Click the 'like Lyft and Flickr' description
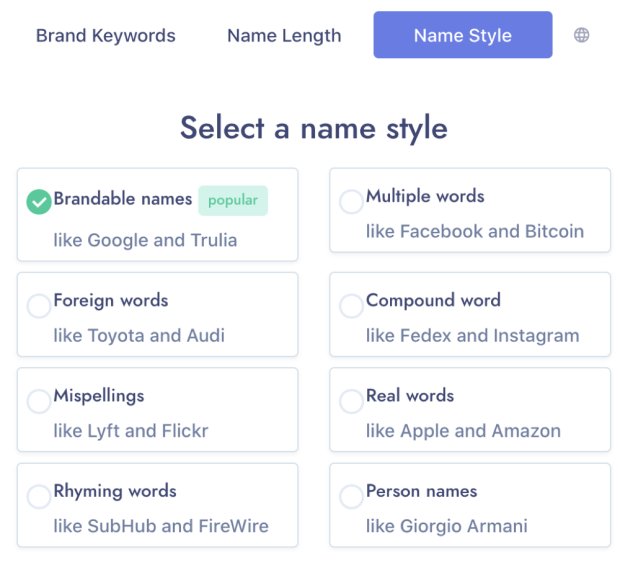Viewport: 620px width, 578px height. tap(130, 431)
